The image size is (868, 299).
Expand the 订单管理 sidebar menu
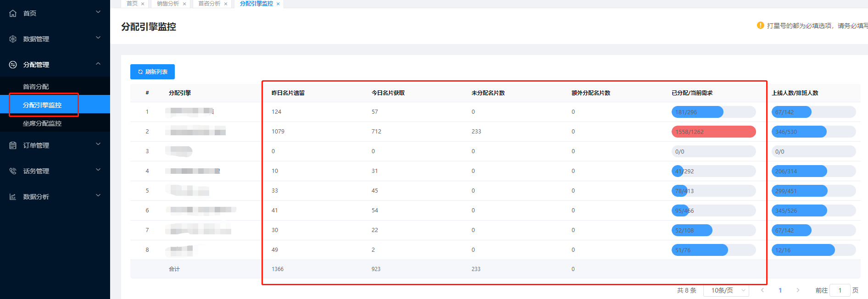98,144
